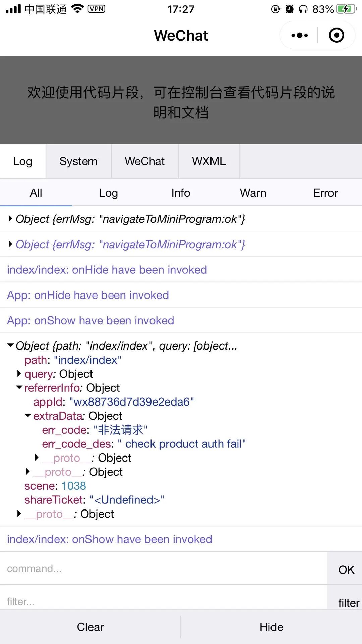Click the shareTicket "<Undefined>" property
The height and width of the screenshot is (644, 362).
94,500
